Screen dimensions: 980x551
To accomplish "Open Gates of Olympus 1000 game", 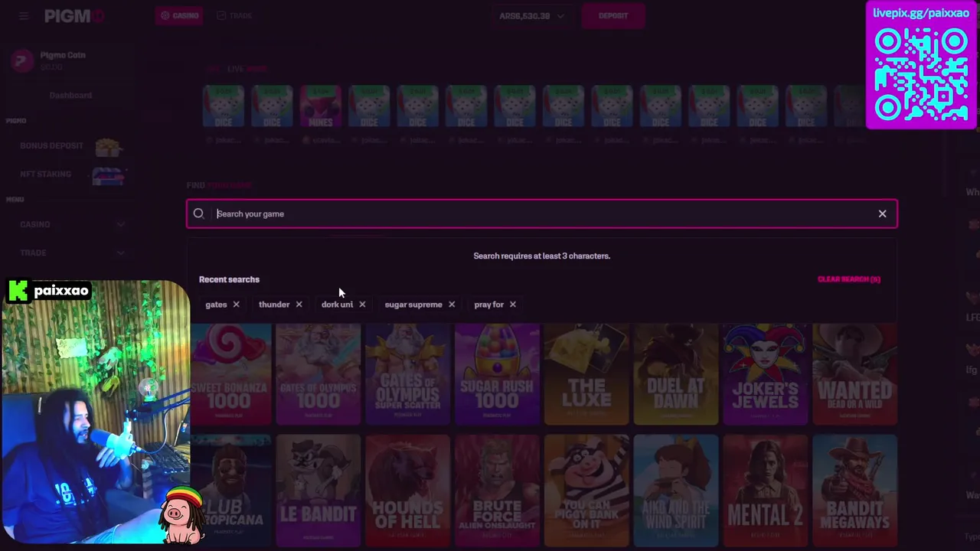I will [318, 374].
